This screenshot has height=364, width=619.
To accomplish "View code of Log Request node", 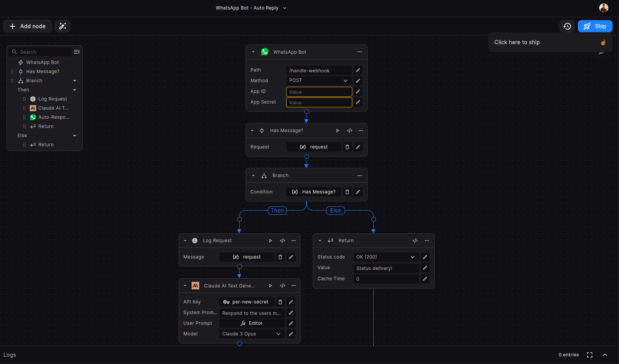I will tap(283, 241).
